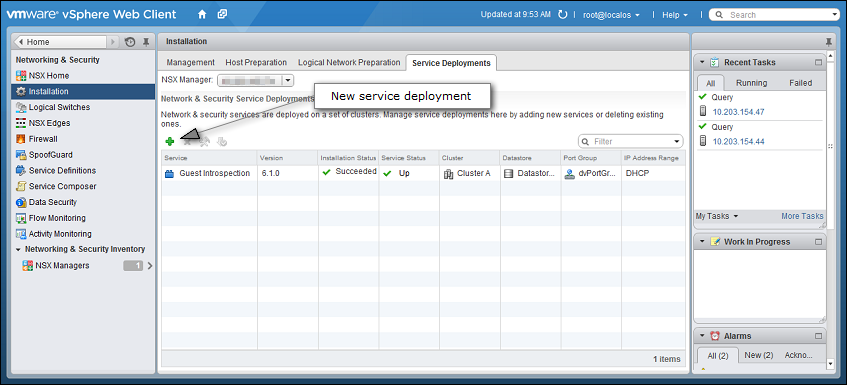This screenshot has height=385, width=847.
Task: Select the All (2) alarms tab
Action: coord(718,355)
